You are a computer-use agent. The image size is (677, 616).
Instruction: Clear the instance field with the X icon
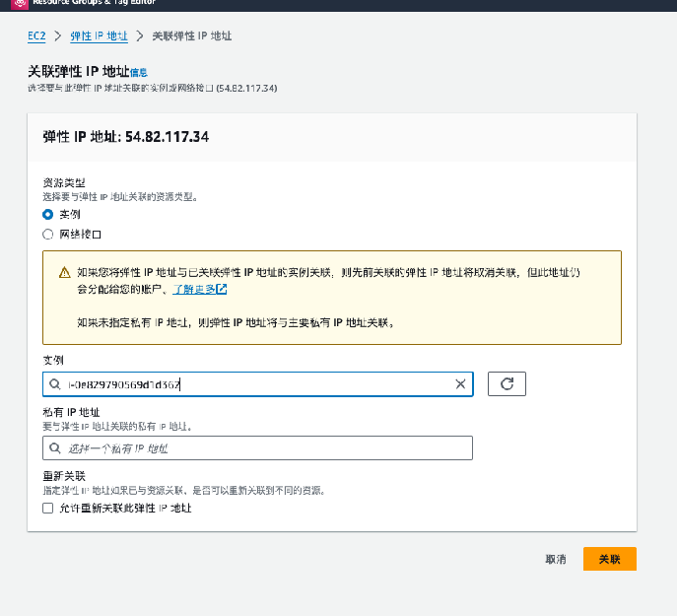click(x=460, y=384)
